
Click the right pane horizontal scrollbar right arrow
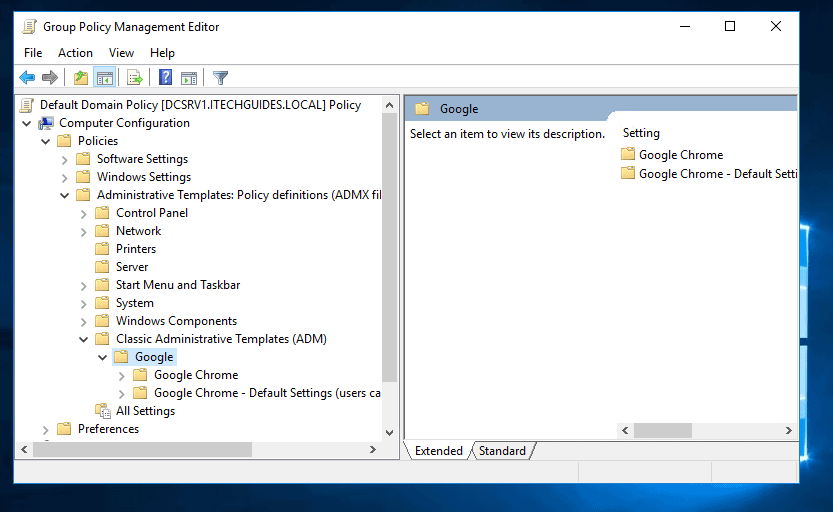click(789, 430)
